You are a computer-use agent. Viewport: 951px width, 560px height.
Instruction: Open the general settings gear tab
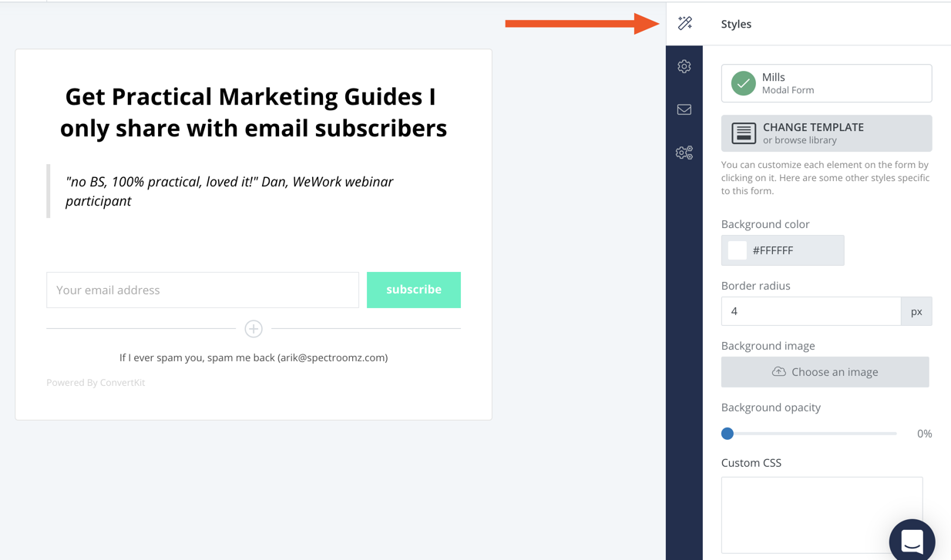click(x=684, y=67)
